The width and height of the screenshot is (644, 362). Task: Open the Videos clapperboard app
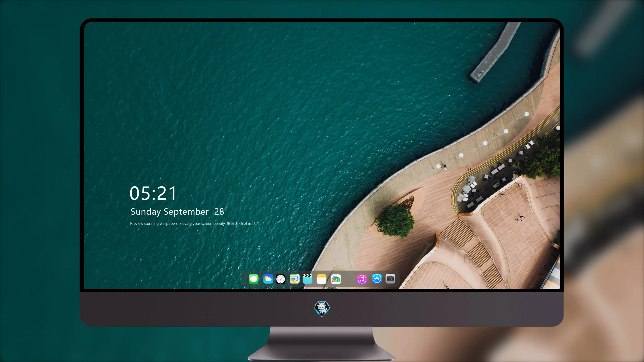click(x=308, y=279)
